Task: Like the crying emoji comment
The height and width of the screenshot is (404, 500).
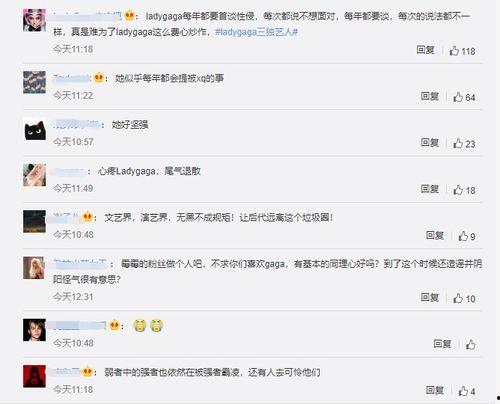Action: [x=471, y=344]
